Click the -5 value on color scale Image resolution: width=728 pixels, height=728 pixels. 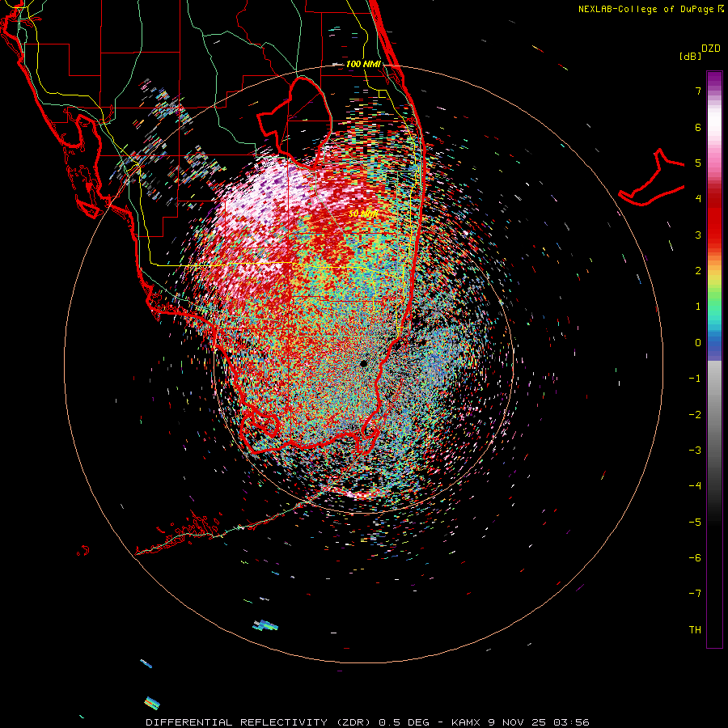pyautogui.click(x=695, y=522)
